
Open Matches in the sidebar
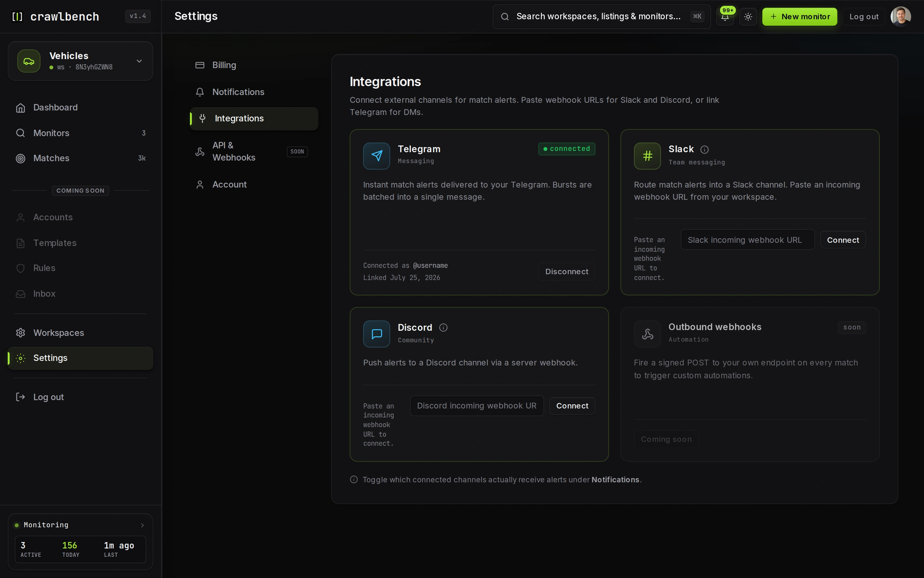pos(81,158)
